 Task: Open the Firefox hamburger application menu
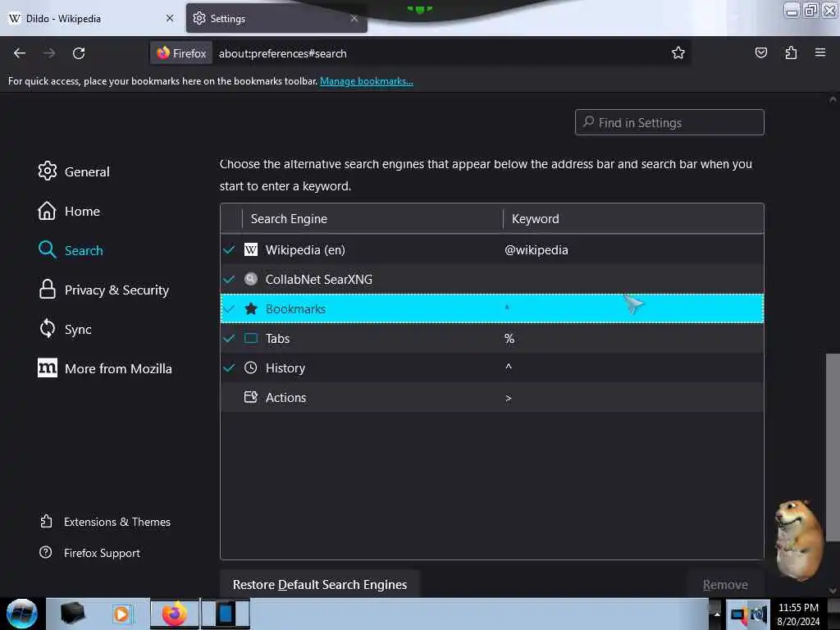pos(820,52)
